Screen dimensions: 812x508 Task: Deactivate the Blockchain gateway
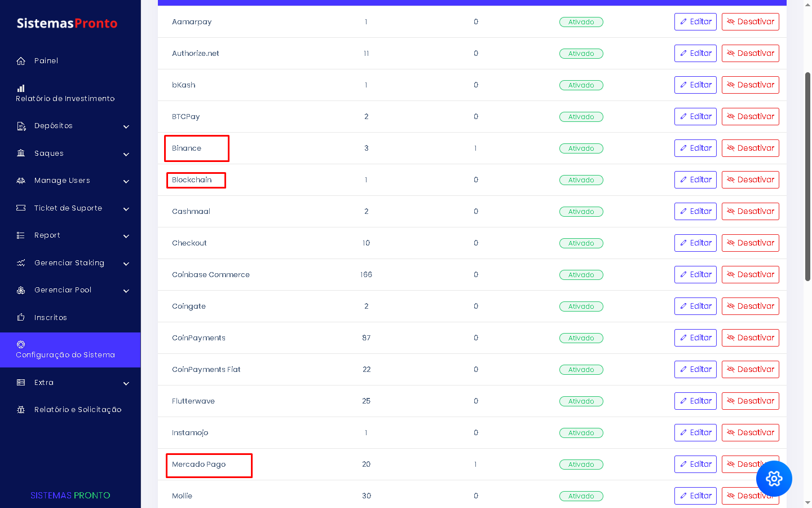pos(750,180)
